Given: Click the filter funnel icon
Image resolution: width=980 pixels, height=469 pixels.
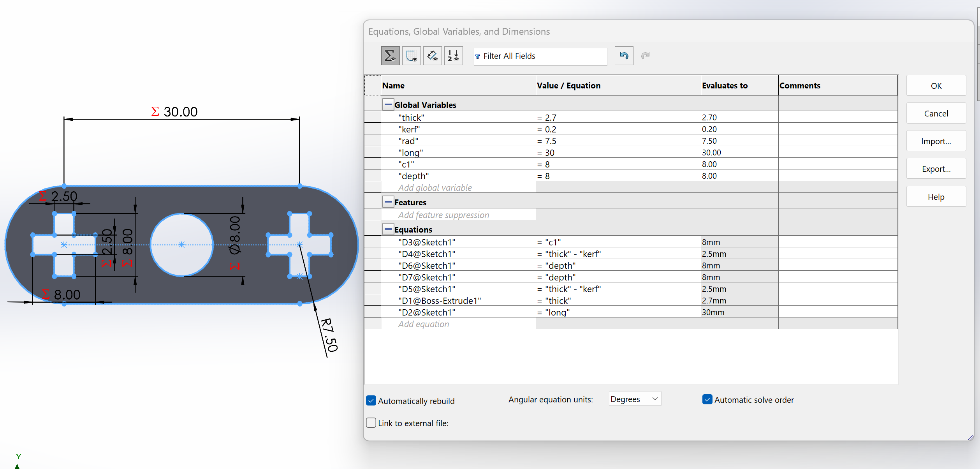Looking at the screenshot, I should pos(478,56).
